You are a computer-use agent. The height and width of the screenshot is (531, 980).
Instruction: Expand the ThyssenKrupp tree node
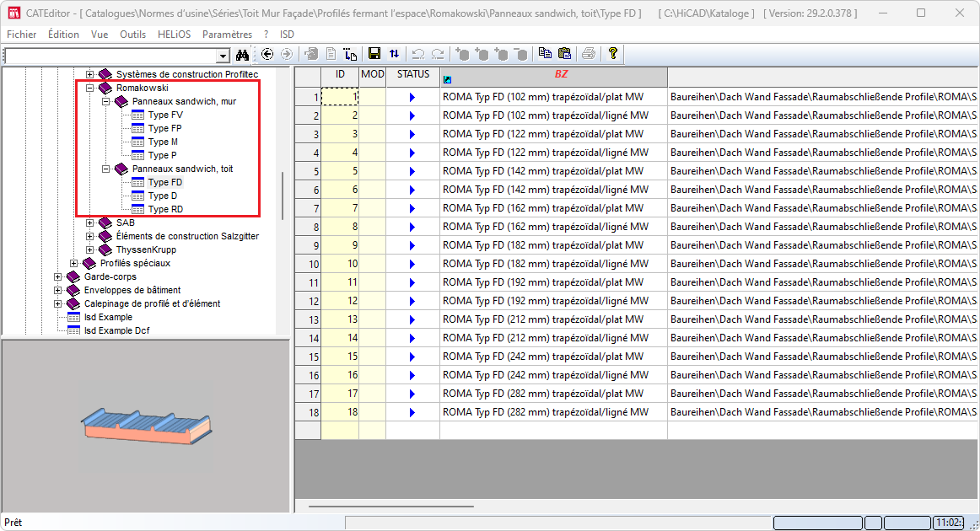click(x=89, y=249)
